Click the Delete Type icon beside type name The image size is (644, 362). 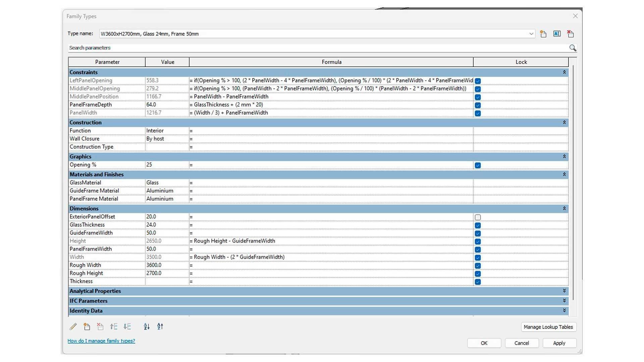point(571,34)
